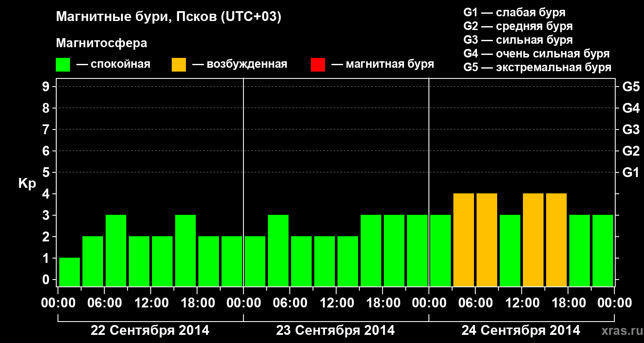Select the 03:00–06:00 orange bar, 24 September
The image size is (644, 343).
click(x=464, y=240)
